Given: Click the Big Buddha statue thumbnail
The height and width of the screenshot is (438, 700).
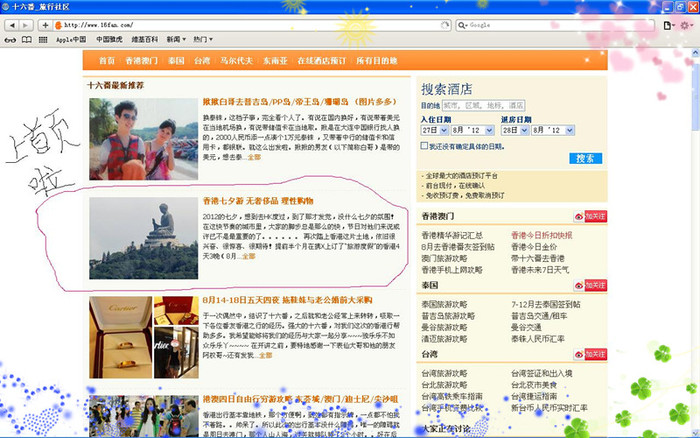Looking at the screenshot, I should click(143, 238).
